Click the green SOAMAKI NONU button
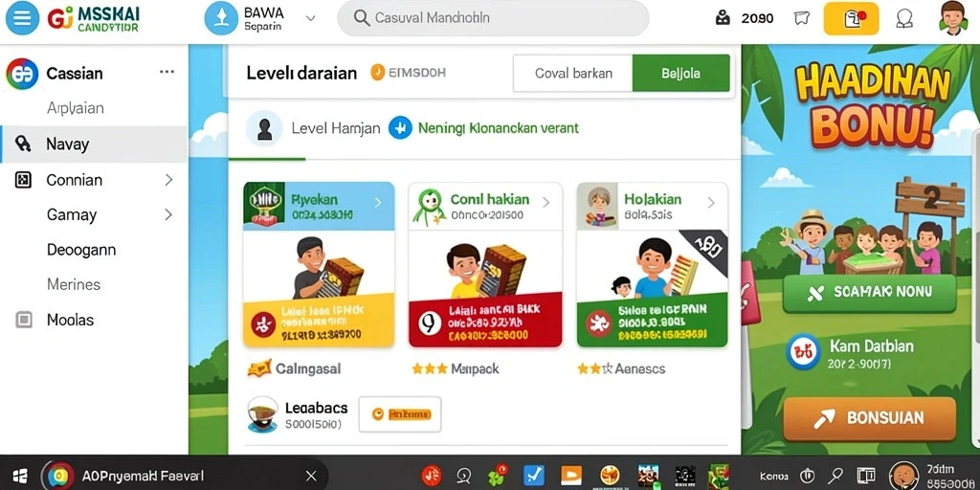 (x=869, y=293)
